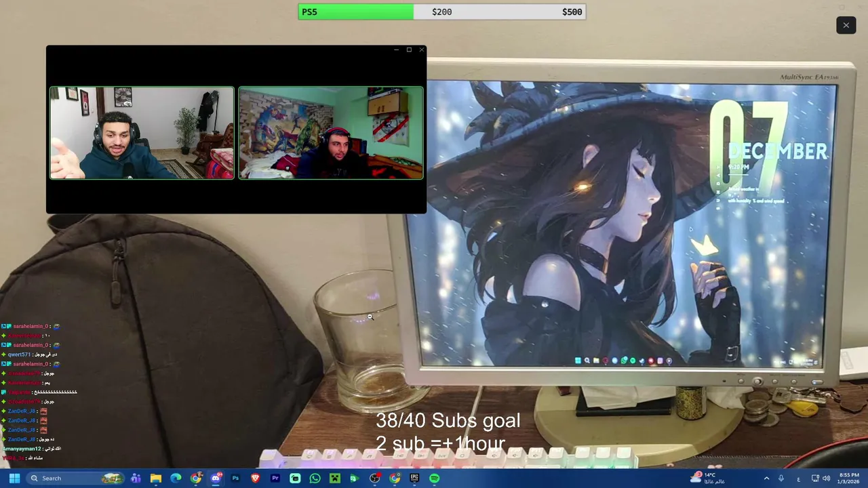
Task: Click chat username Amanyayman12
Action: (x=22, y=449)
